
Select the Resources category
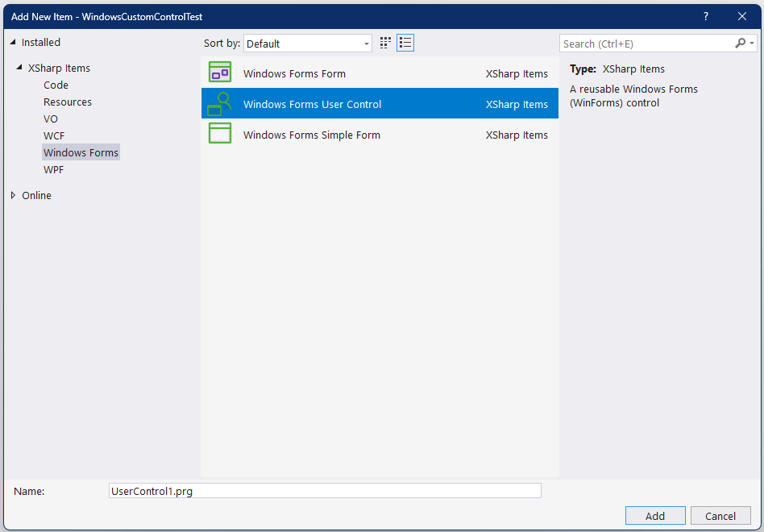(68, 102)
